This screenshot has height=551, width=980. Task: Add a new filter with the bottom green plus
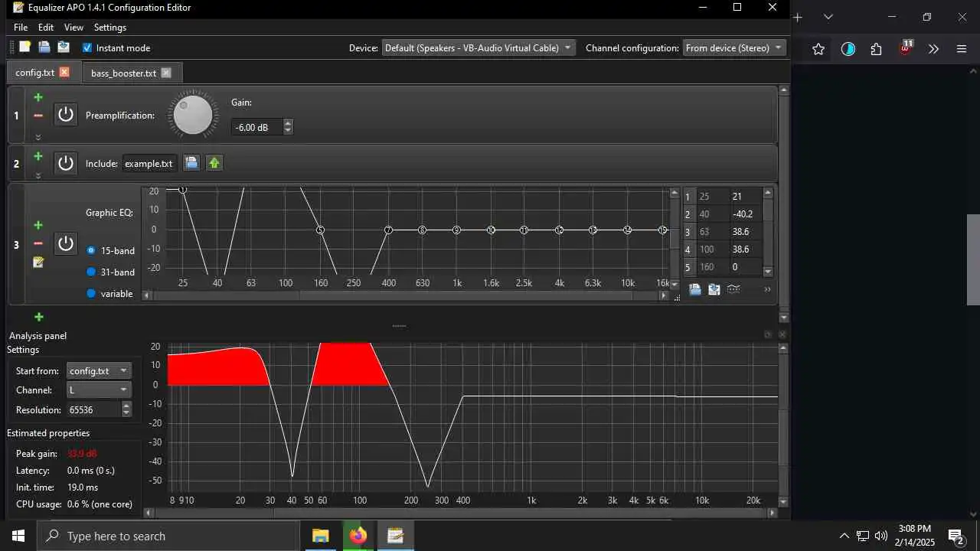(x=38, y=317)
